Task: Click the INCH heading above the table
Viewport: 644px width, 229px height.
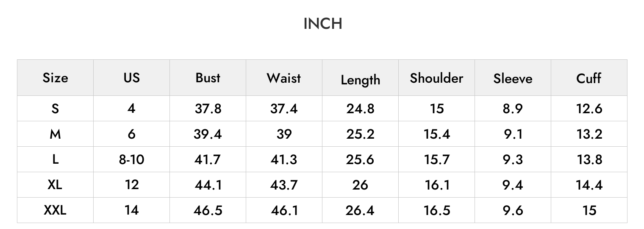Action: pyautogui.click(x=323, y=24)
